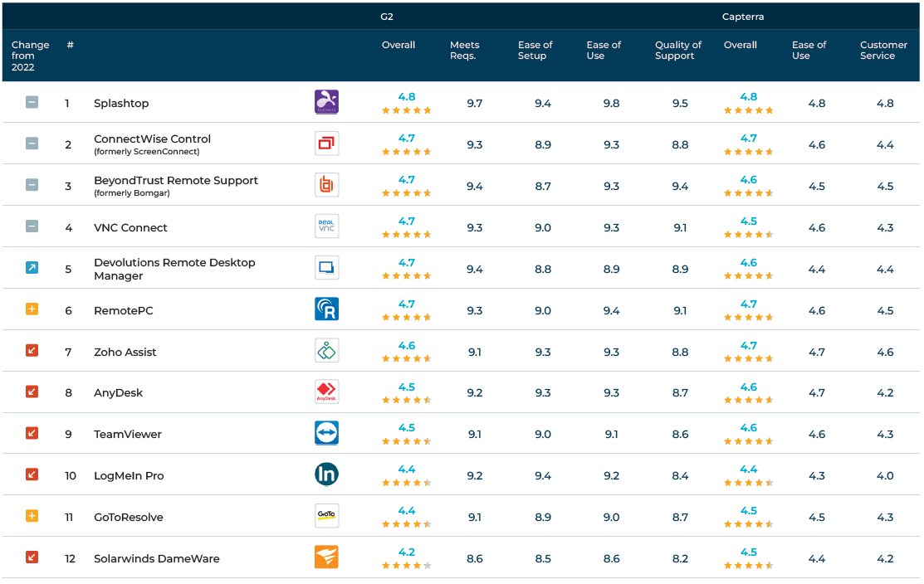
Task: Click the AnyDesk product name
Action: pos(118,393)
